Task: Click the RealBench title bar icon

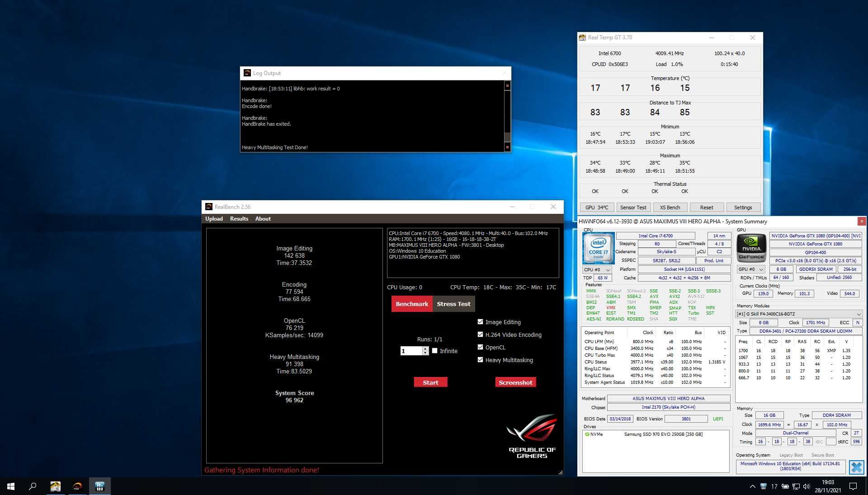Action: tap(209, 207)
